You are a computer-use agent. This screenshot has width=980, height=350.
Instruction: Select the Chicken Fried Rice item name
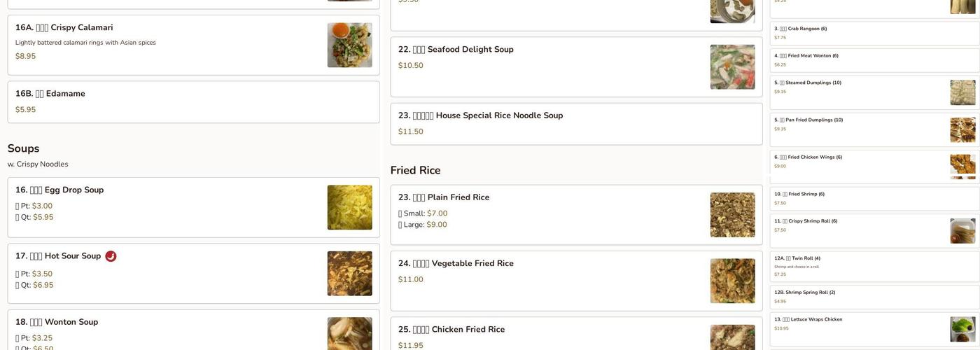coord(468,330)
